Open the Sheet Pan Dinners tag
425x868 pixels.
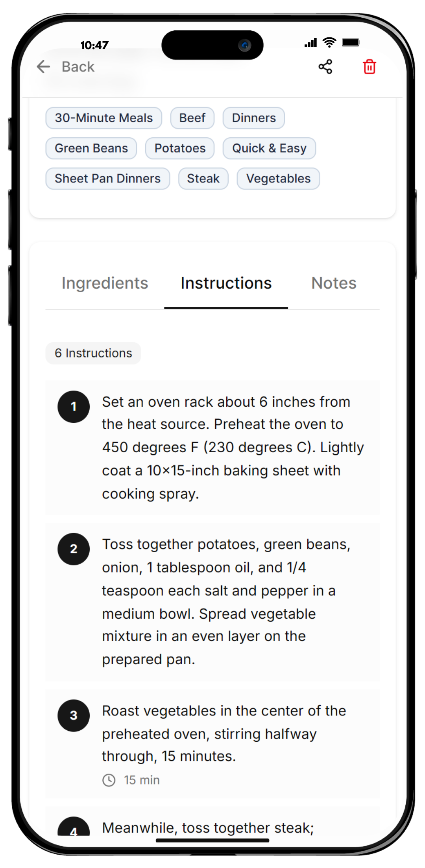(x=107, y=179)
